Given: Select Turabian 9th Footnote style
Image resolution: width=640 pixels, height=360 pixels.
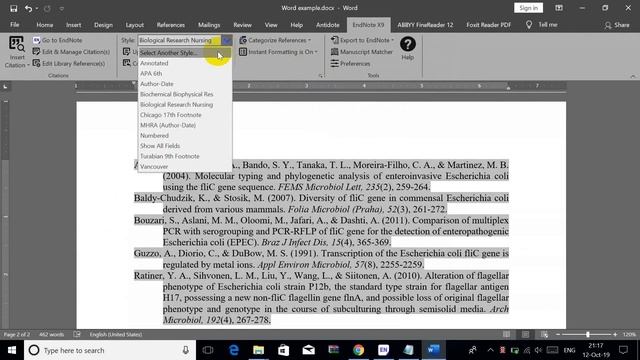Looking at the screenshot, I should click(x=184, y=156).
